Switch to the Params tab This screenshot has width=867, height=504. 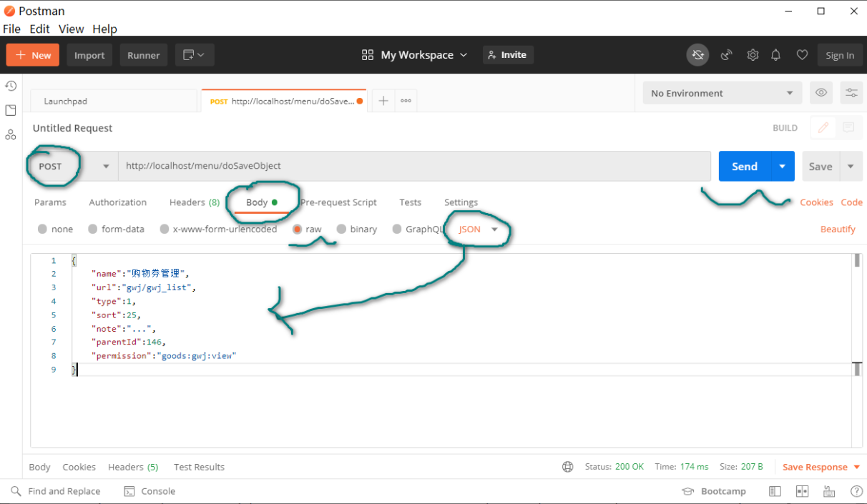(50, 202)
